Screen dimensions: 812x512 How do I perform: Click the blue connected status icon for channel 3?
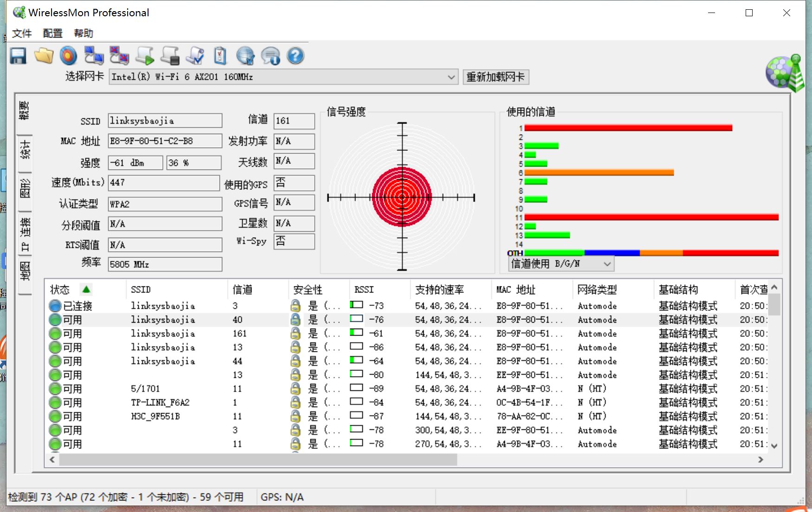[55, 305]
